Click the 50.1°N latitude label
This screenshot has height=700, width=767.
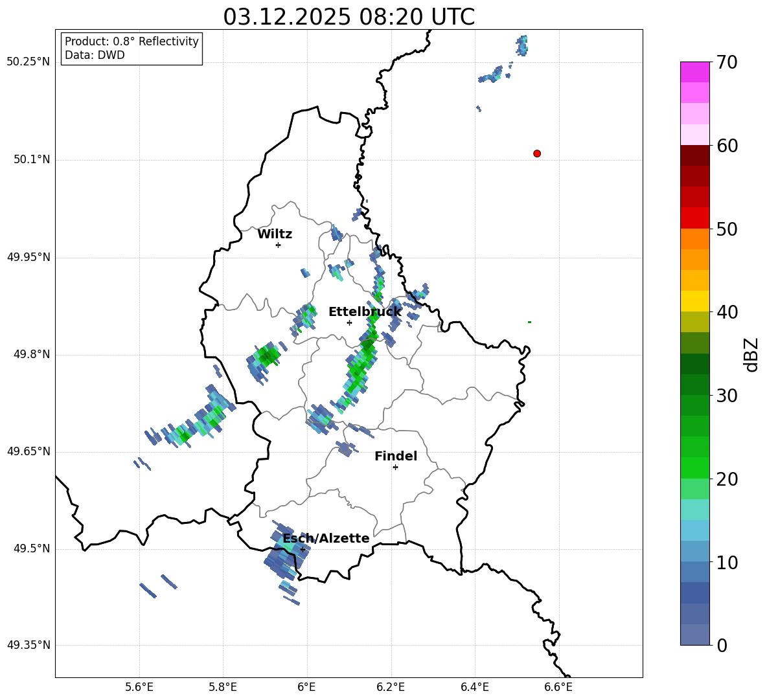click(32, 159)
